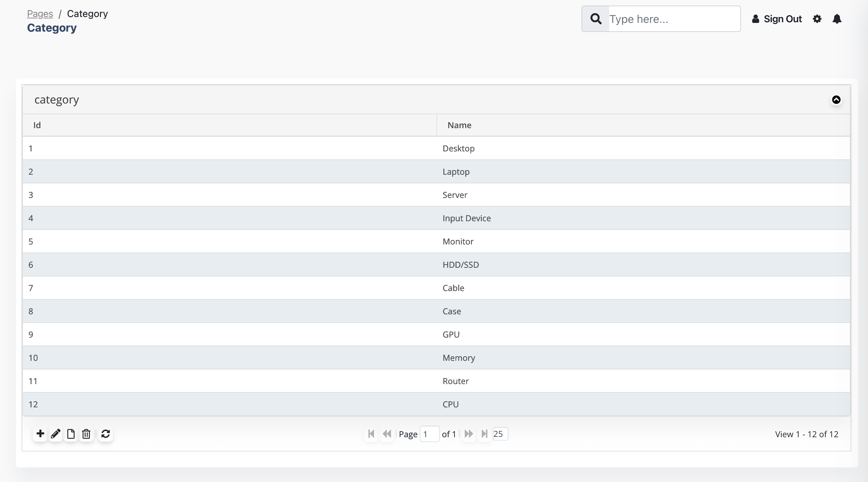Click the edit row pencil icon

tap(56, 434)
